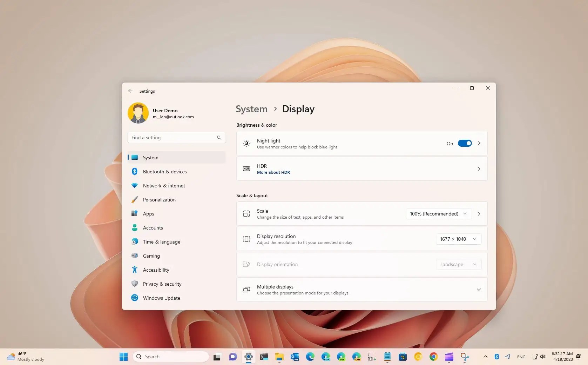Turn off the Night light toggle
Viewport: 588px width, 365px height.
pos(465,143)
